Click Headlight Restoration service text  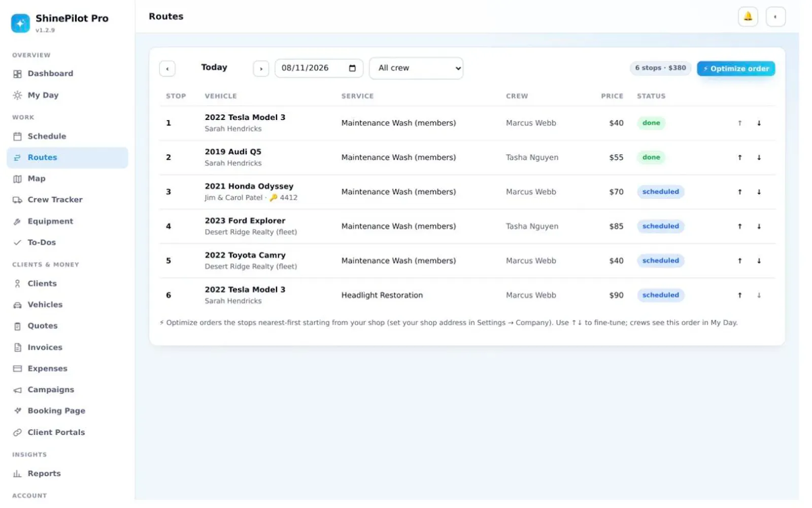(382, 295)
